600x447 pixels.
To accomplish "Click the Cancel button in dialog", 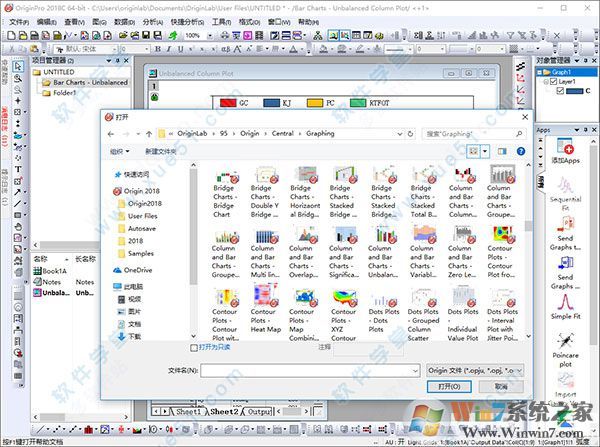I will 500,385.
